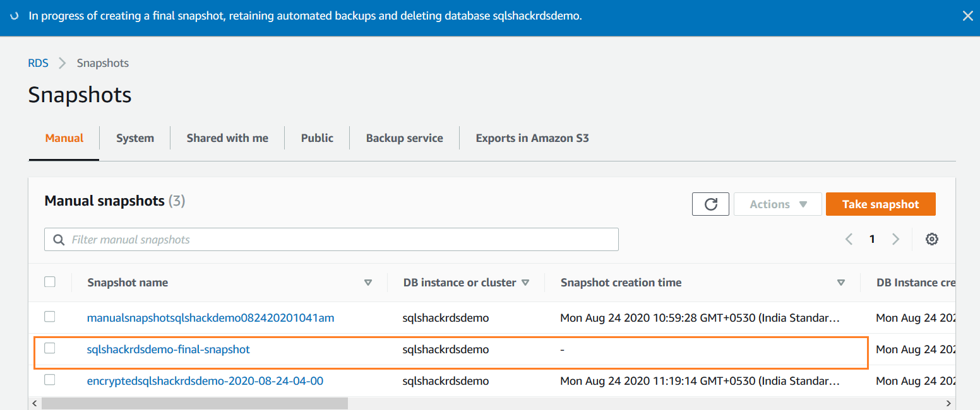Image resolution: width=980 pixels, height=410 pixels.
Task: Open the Actions dropdown menu
Action: (x=778, y=204)
